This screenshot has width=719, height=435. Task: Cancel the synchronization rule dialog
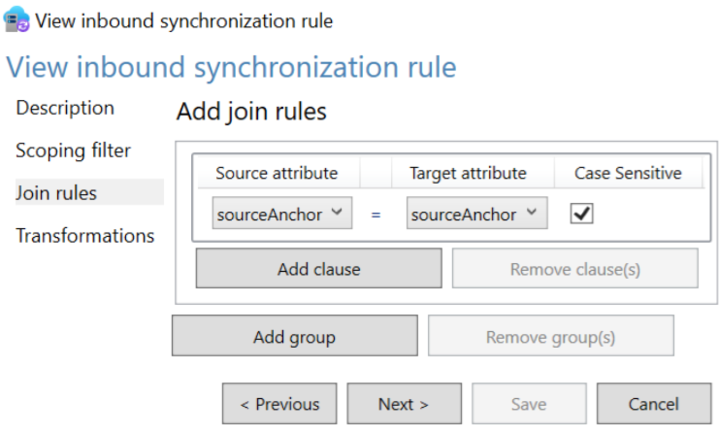(x=653, y=404)
